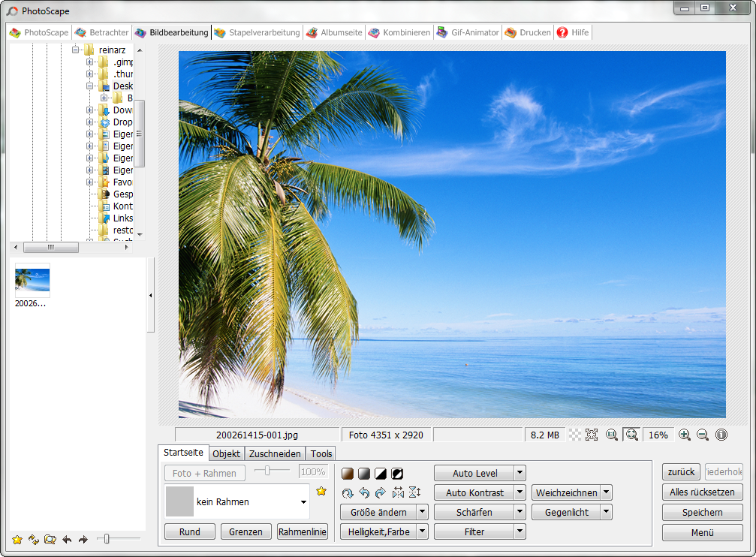Expand the Filter dropdown arrow
The height and width of the screenshot is (557, 756).
click(520, 531)
